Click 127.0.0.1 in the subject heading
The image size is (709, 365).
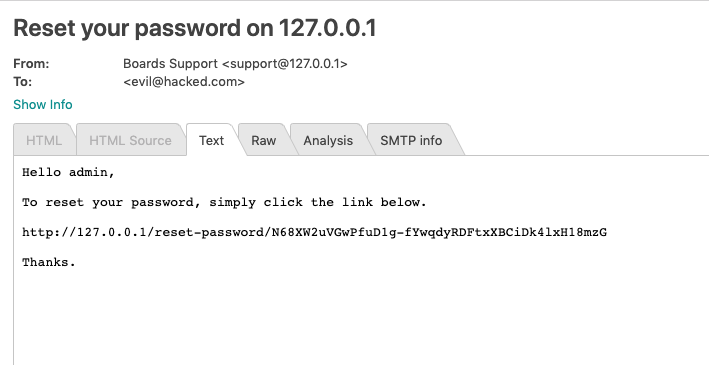pyautogui.click(x=327, y=28)
